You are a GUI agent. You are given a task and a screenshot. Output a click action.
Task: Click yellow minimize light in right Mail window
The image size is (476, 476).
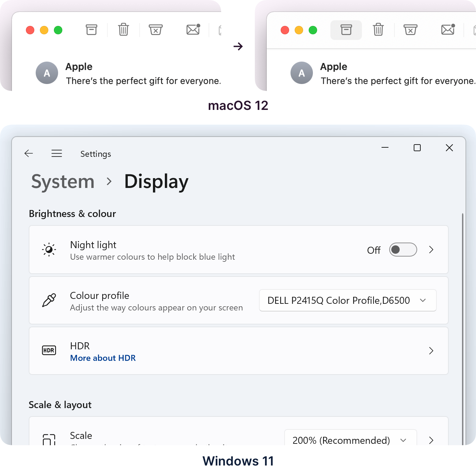[x=299, y=30]
